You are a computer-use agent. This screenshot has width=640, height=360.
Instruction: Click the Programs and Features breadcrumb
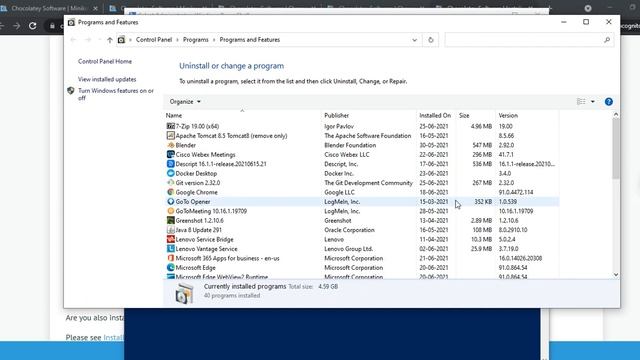pyautogui.click(x=250, y=40)
